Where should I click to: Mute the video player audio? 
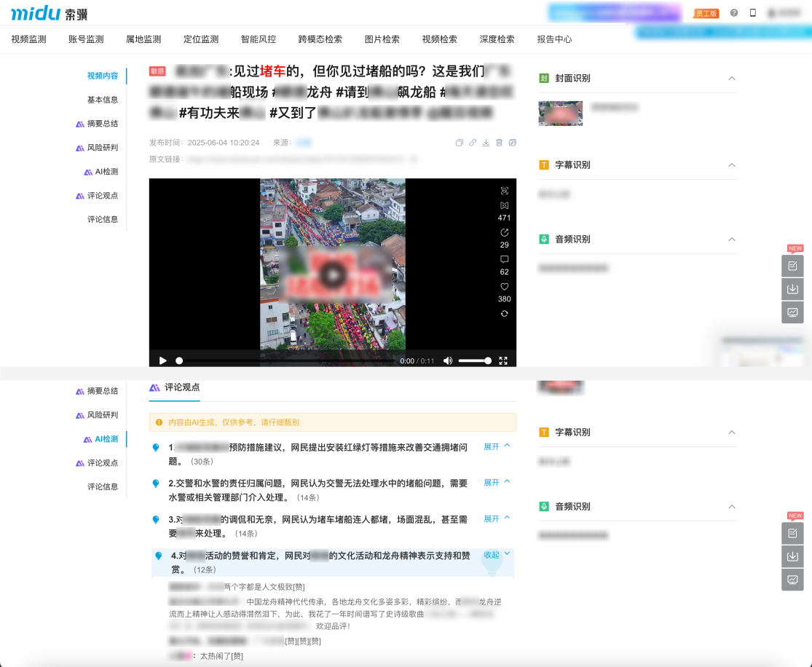pos(447,359)
